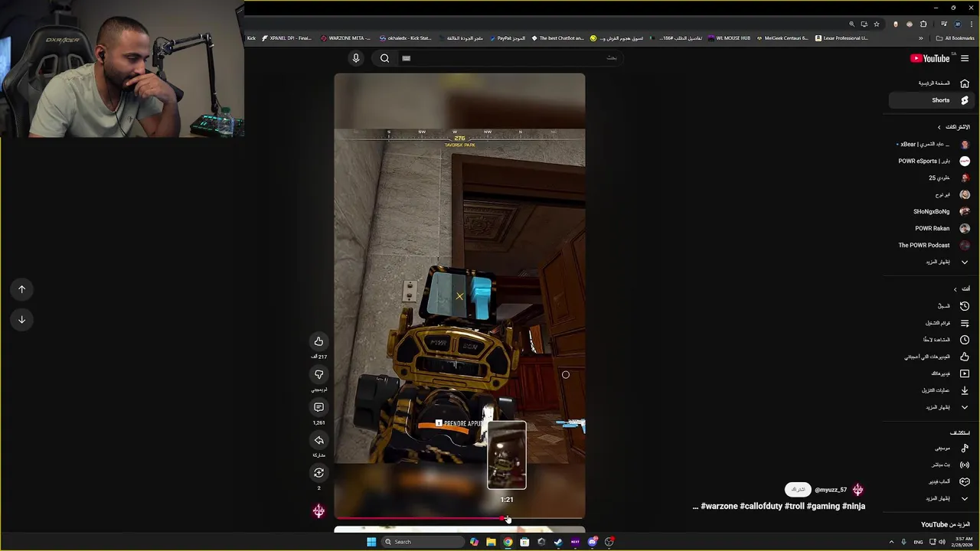Open Downloads with the download arrow icon
Image resolution: width=980 pixels, height=551 pixels.
932,390
